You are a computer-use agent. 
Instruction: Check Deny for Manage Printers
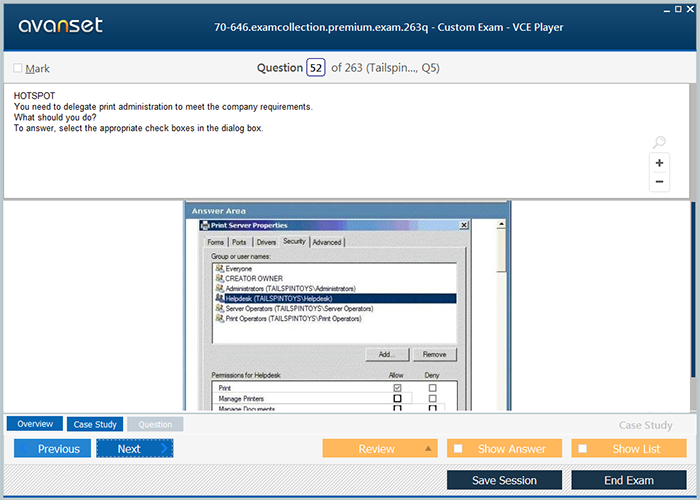tap(432, 398)
